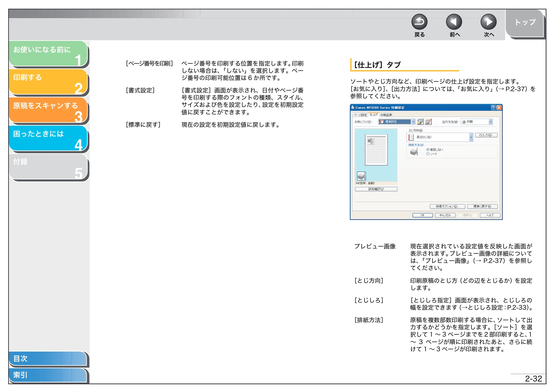
Task: Click the 戻る back arrow icon
Action: [419, 22]
